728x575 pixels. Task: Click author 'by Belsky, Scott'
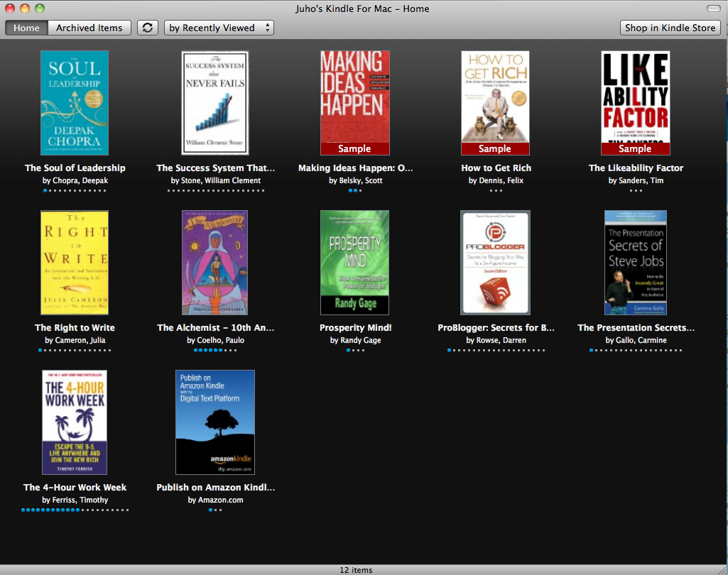pyautogui.click(x=355, y=180)
